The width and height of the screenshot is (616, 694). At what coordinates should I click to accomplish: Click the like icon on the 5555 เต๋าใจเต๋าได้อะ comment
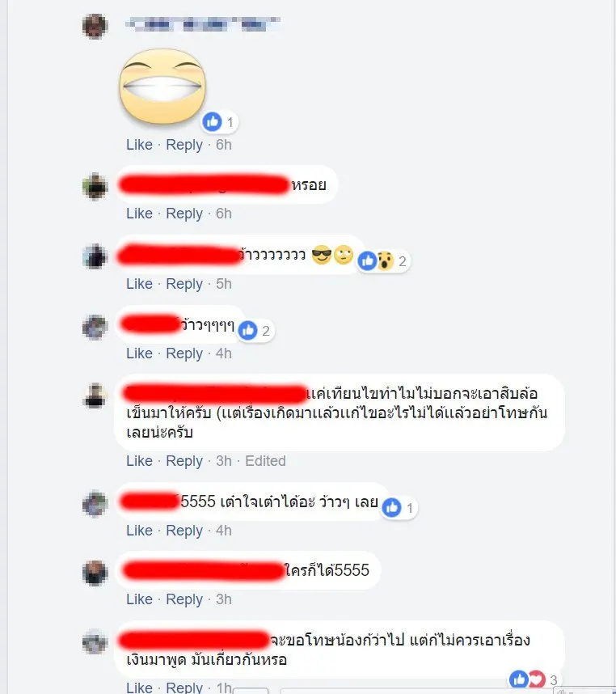coord(392,507)
